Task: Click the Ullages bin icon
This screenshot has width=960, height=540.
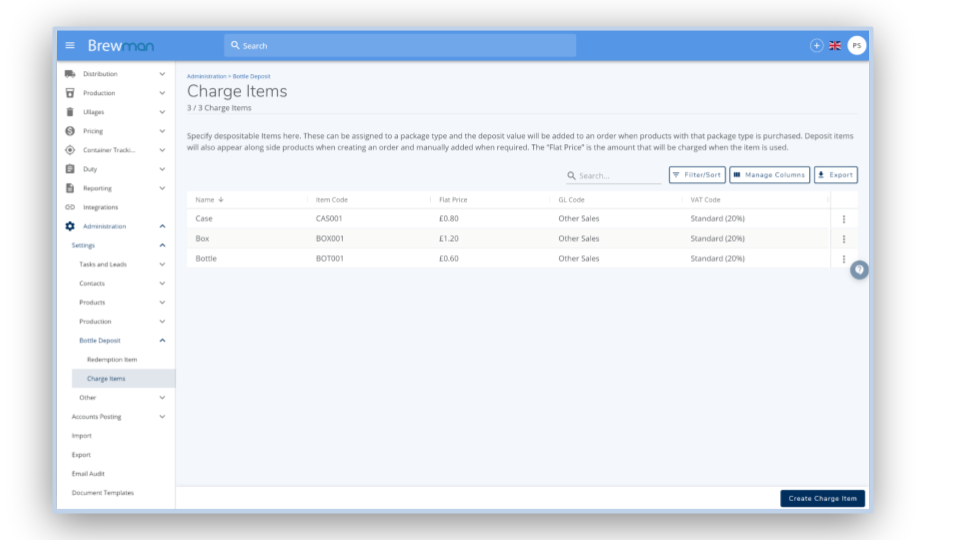Action: click(x=70, y=112)
